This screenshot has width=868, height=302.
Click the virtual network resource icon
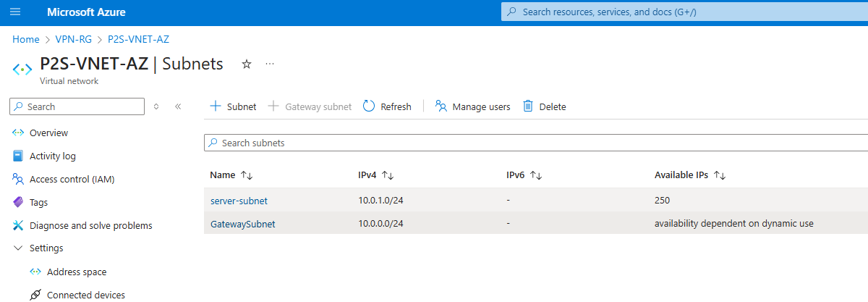[22, 70]
